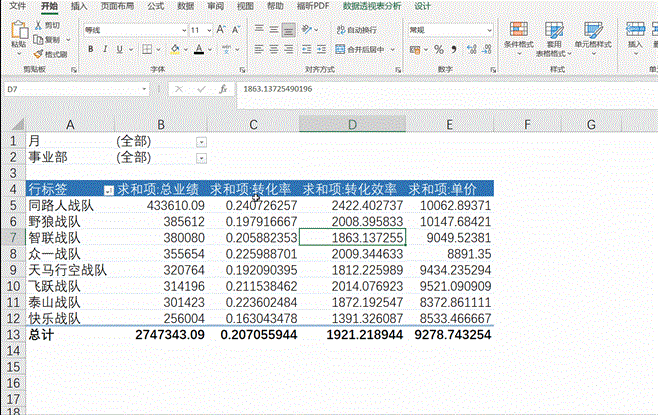Image resolution: width=658 pixels, height=415 pixels.
Task: Switch to the 插入 (Insert) tab
Action: coord(79,6)
